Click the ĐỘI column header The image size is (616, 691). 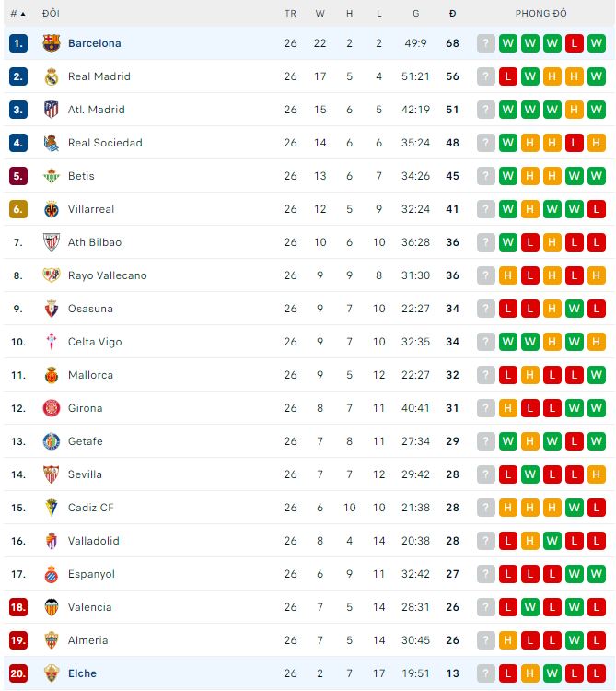[x=51, y=14]
